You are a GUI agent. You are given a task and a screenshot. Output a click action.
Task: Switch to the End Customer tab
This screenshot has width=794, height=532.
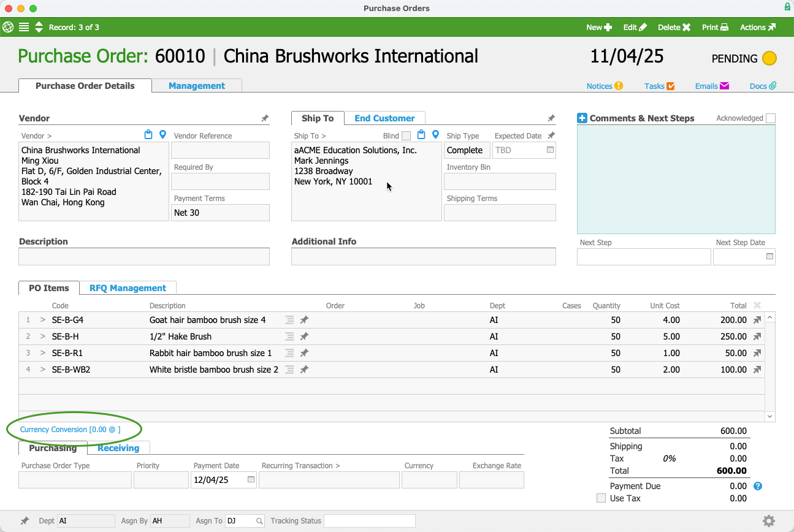tap(384, 118)
